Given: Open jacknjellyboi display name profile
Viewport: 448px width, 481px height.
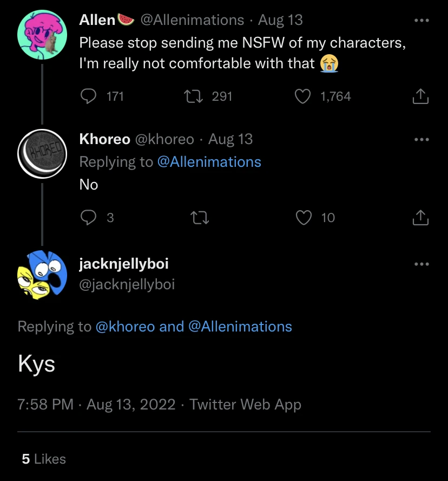Looking at the screenshot, I should coord(124,264).
